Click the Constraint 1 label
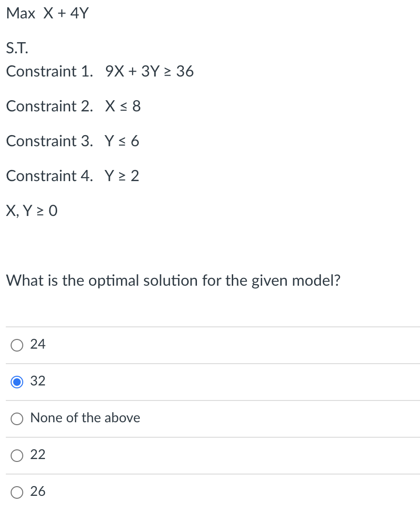This screenshot has height=522, width=420. [49, 71]
